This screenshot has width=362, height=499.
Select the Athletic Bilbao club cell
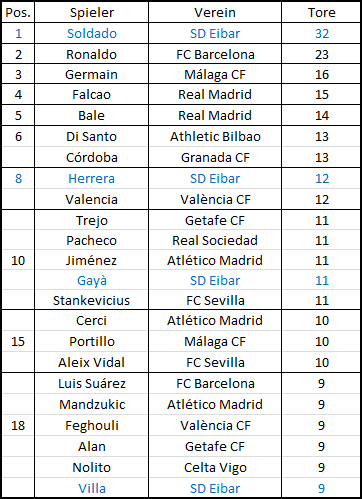tap(215, 136)
